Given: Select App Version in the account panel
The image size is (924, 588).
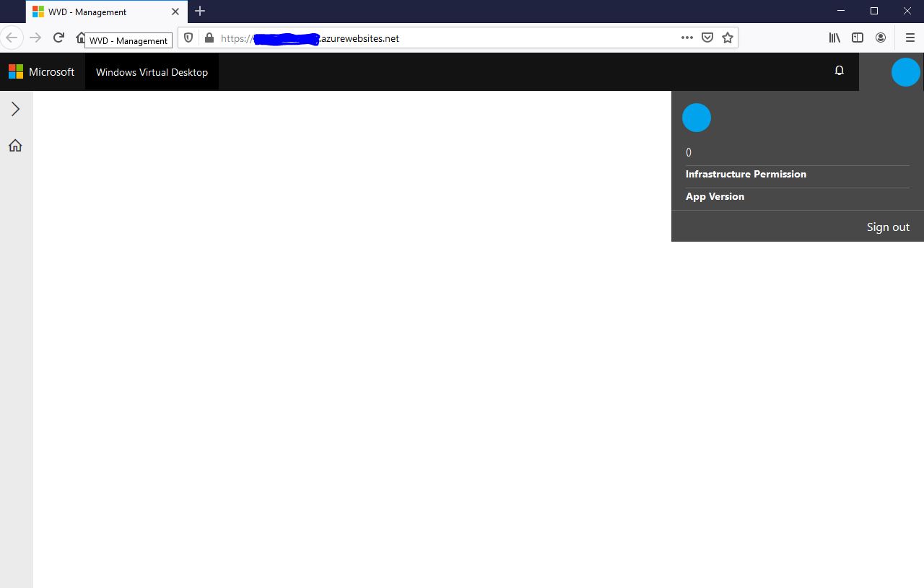Looking at the screenshot, I should click(x=715, y=196).
